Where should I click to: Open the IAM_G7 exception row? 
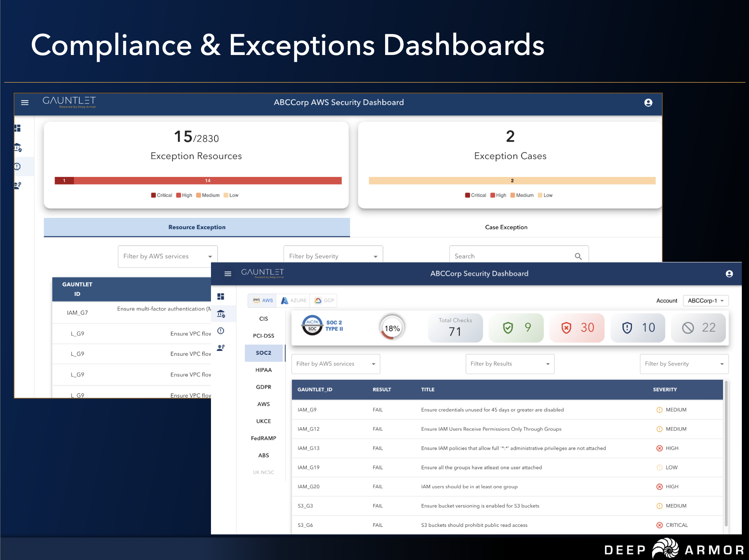coord(131,312)
